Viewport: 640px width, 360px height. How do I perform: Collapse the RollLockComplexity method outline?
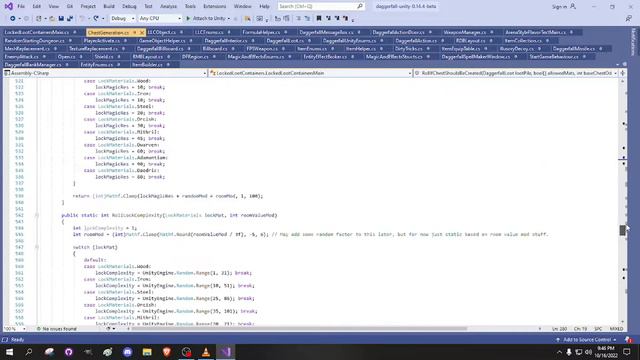click(x=37, y=215)
